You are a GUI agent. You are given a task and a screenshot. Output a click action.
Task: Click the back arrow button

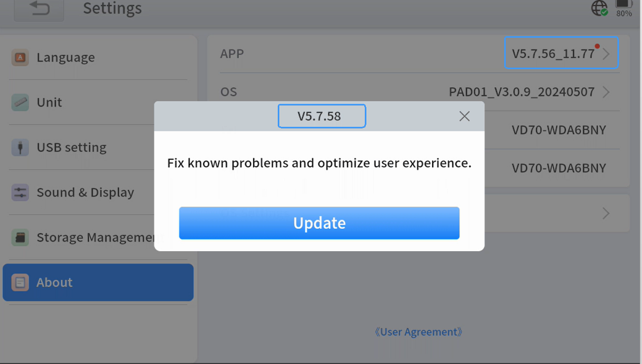pos(39,9)
